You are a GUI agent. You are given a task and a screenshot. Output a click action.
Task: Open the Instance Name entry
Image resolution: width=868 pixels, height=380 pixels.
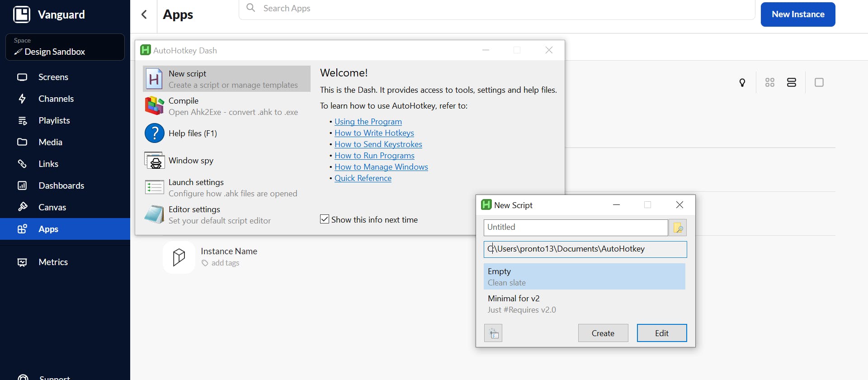coord(229,251)
